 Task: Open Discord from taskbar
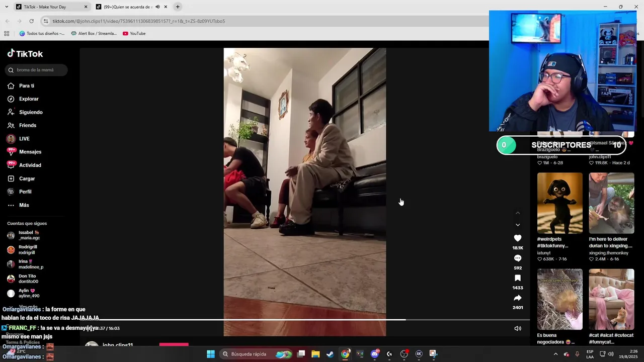(x=374, y=354)
